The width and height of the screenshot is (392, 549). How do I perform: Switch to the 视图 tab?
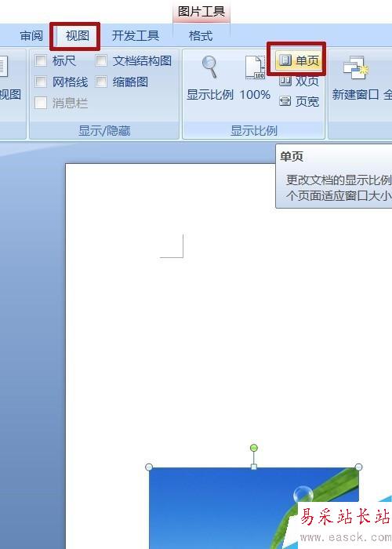[77, 36]
